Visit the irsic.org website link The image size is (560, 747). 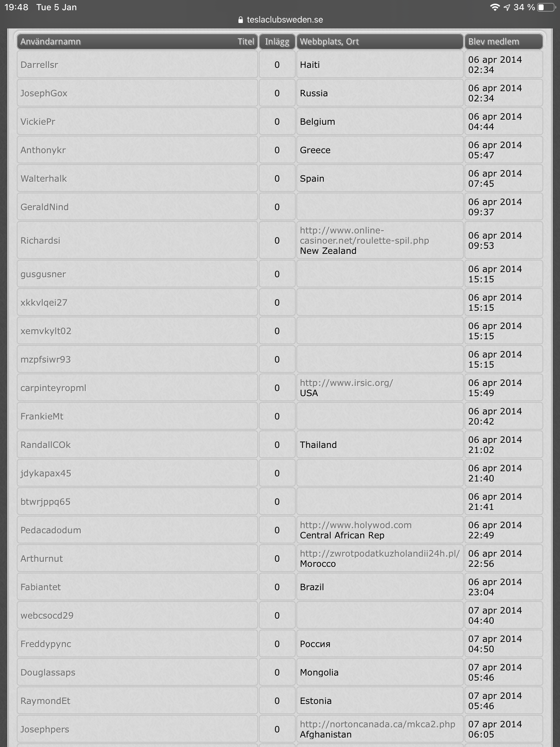(346, 383)
